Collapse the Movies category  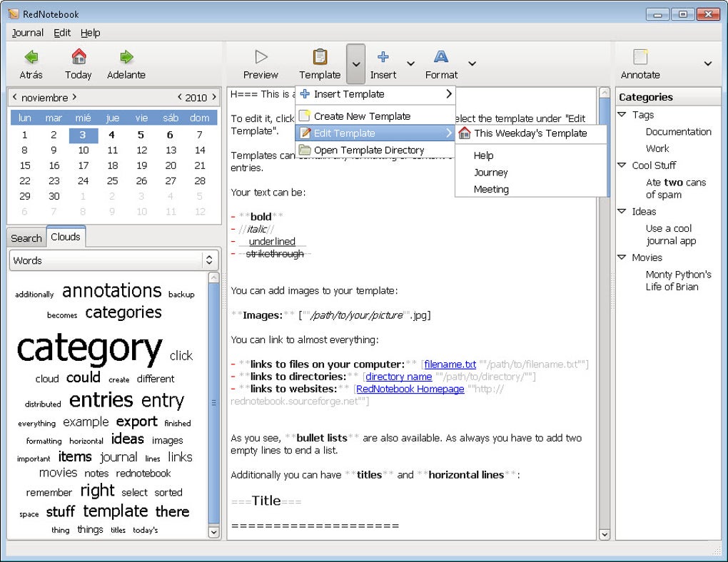(x=622, y=257)
